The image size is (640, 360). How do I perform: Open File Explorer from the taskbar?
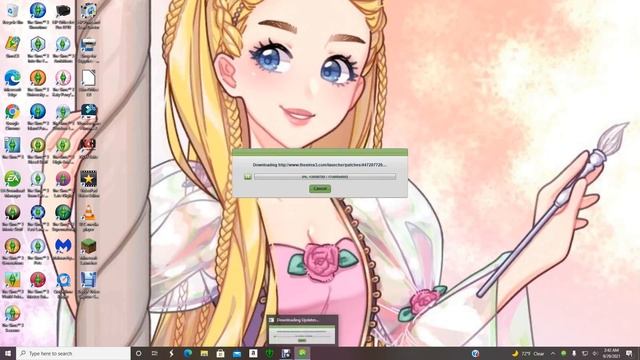pos(204,353)
